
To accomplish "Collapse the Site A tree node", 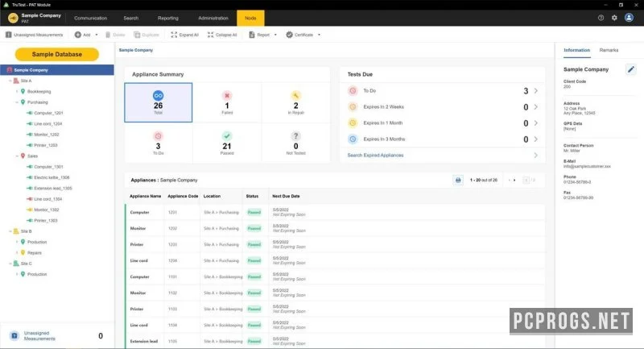I will point(10,81).
